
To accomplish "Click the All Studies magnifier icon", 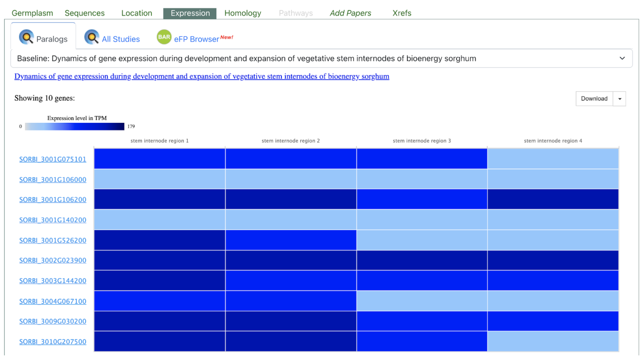I will point(92,37).
